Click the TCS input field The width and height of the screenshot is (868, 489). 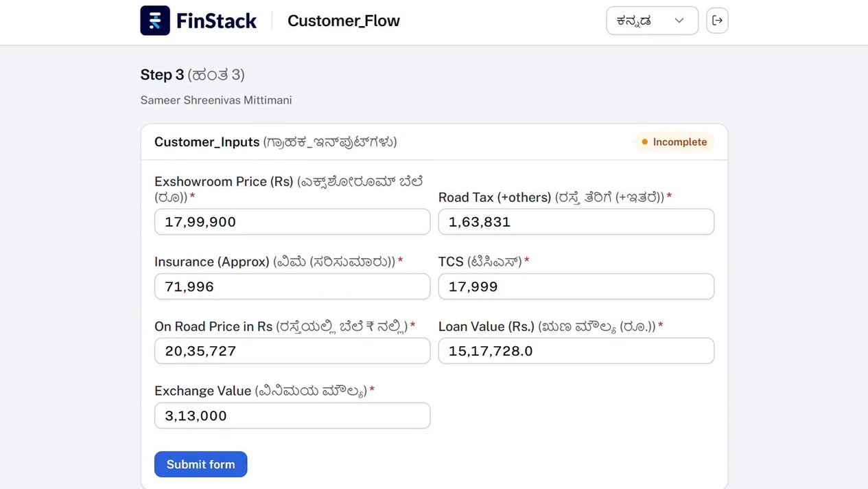click(x=576, y=286)
